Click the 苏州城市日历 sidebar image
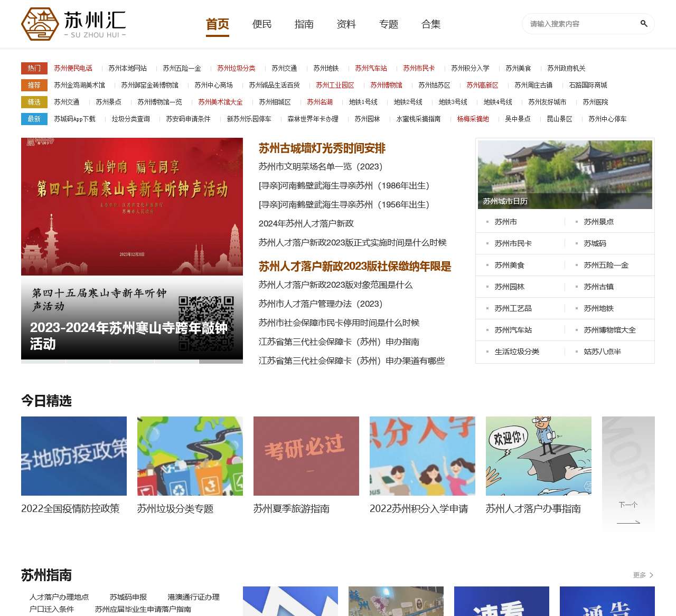 [x=565, y=174]
